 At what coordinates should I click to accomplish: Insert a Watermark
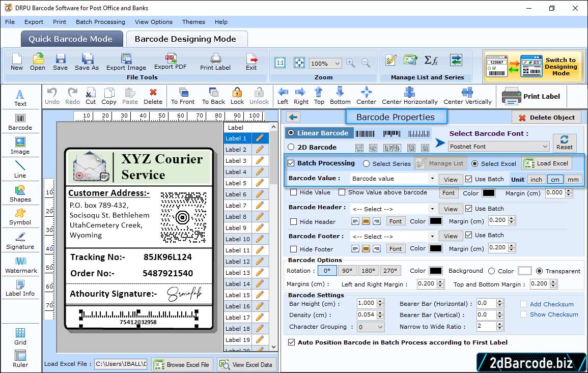tap(21, 265)
